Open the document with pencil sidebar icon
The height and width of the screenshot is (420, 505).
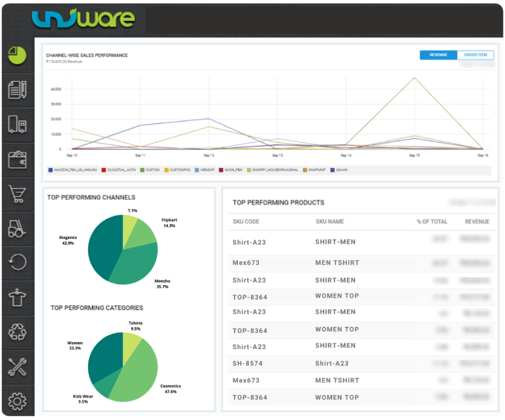(17, 90)
